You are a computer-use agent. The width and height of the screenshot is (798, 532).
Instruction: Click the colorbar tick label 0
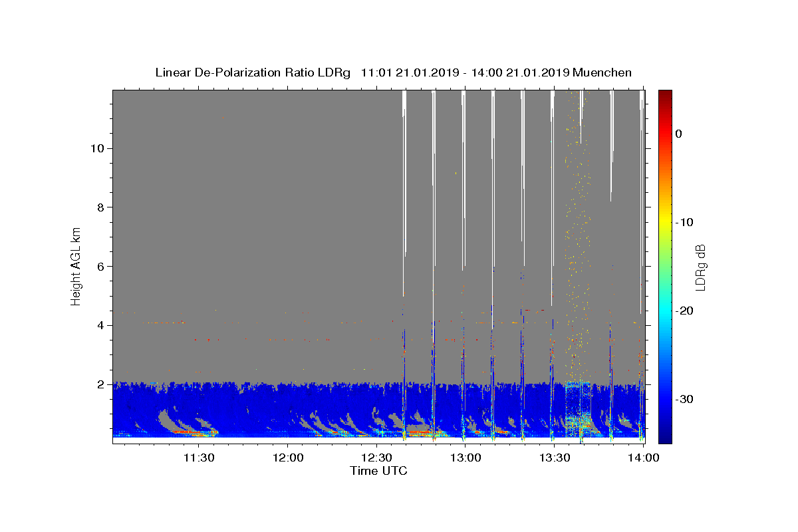(x=679, y=134)
